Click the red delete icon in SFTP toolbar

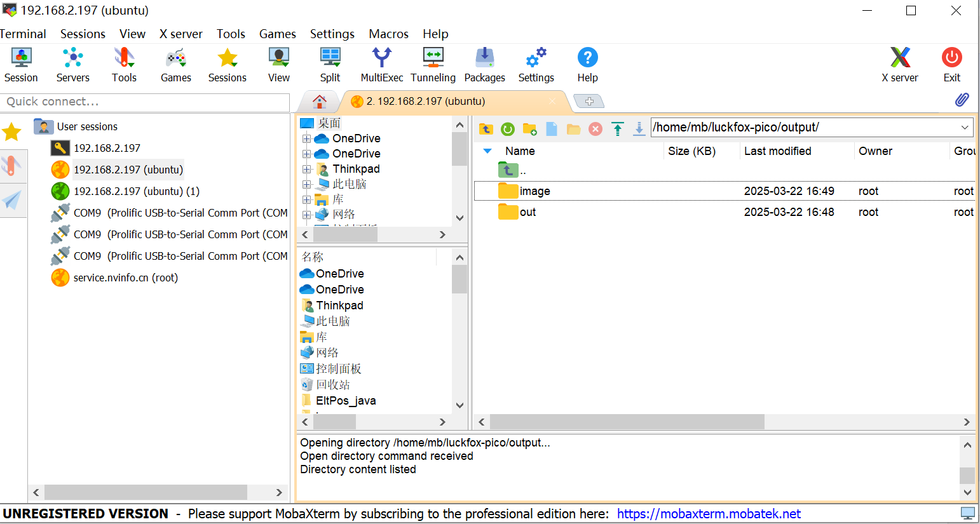(x=595, y=129)
